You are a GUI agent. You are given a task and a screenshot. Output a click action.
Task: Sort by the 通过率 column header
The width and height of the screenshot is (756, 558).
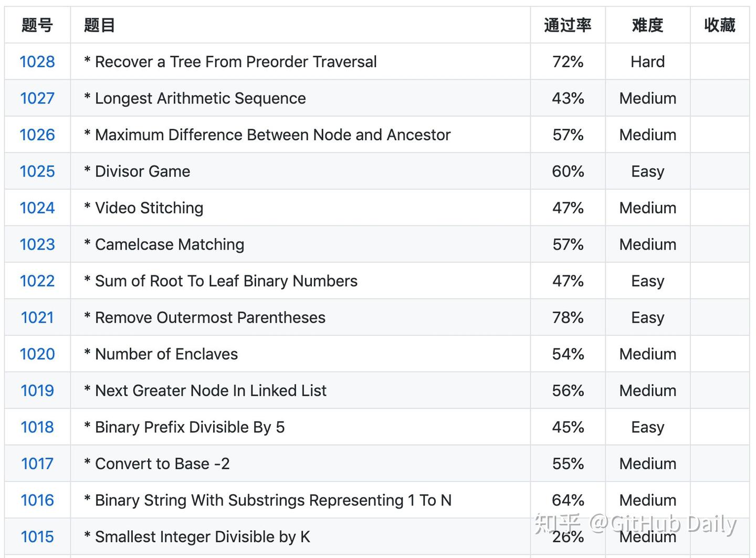[567, 25]
